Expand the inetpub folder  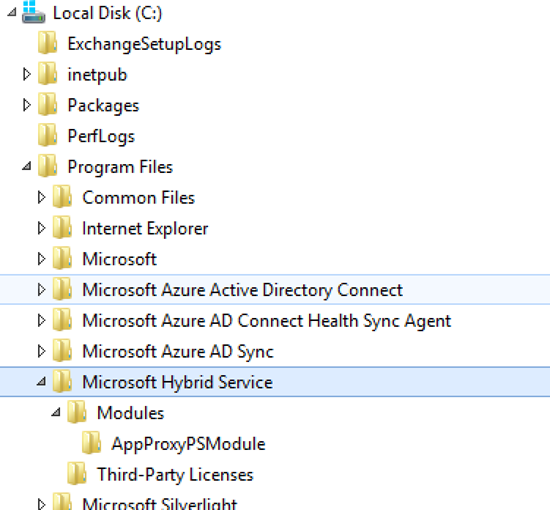pos(27,74)
